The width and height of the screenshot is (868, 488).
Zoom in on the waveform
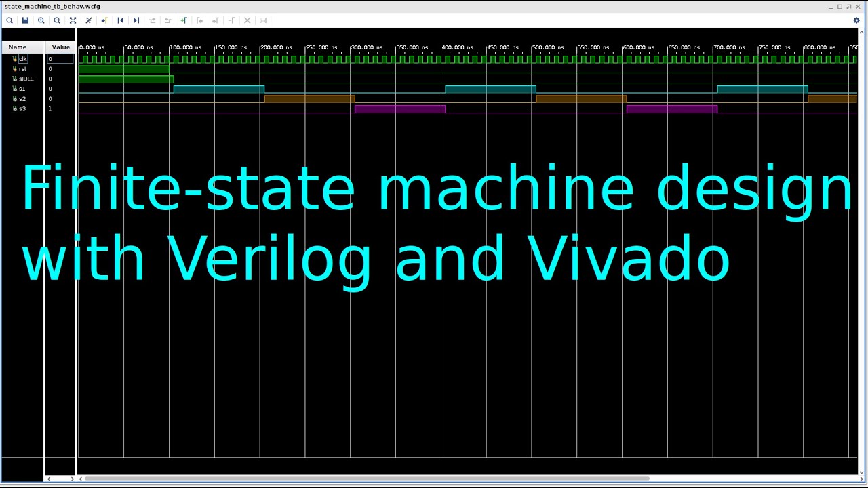tap(41, 20)
